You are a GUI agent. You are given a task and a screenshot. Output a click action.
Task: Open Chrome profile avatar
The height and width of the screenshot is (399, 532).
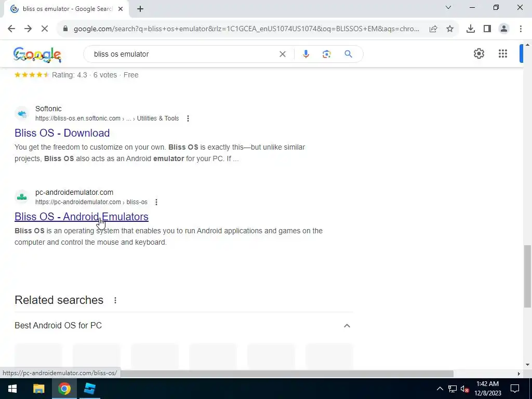[x=504, y=29]
